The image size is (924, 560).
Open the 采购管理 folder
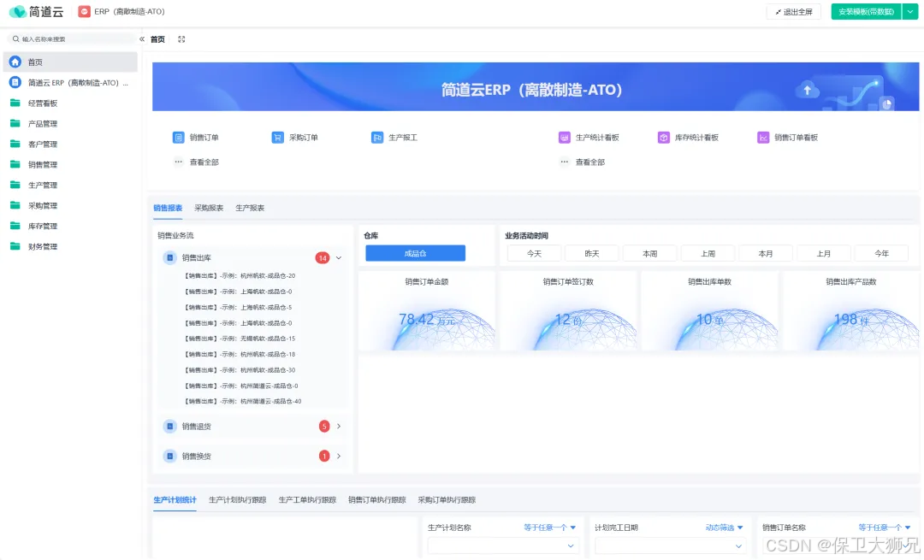pos(15,205)
